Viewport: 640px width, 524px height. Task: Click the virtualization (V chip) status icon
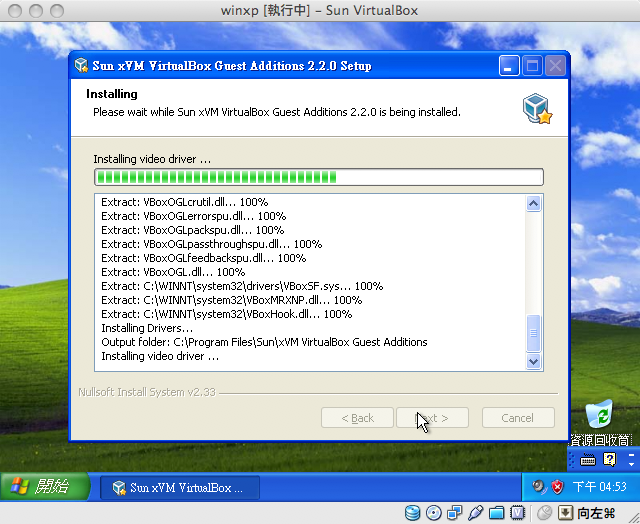point(517,513)
